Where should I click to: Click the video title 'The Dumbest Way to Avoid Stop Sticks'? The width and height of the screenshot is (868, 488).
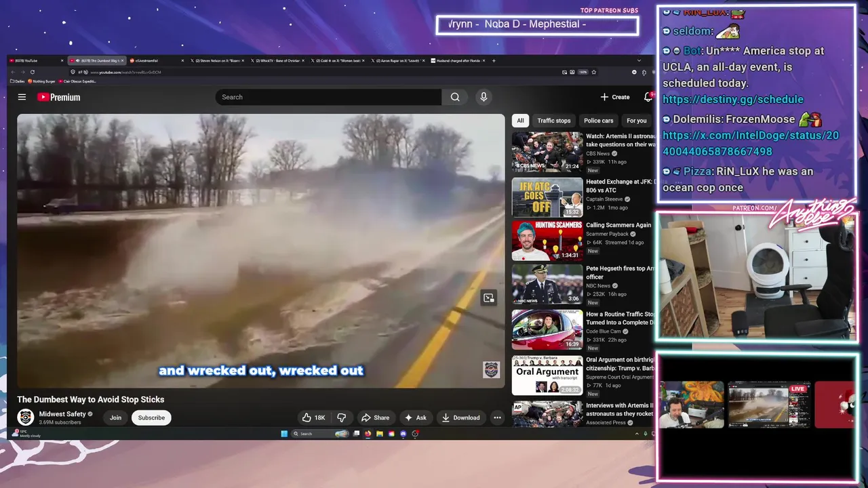pos(91,399)
